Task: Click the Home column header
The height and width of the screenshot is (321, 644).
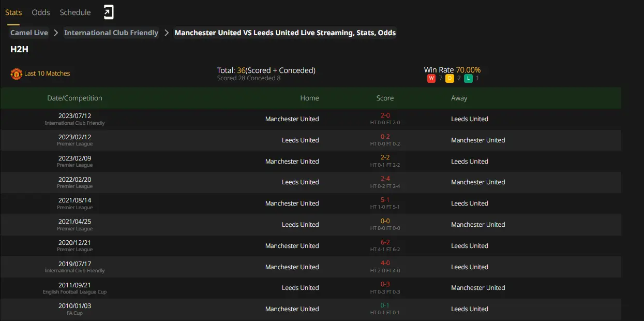Action: pos(309,98)
